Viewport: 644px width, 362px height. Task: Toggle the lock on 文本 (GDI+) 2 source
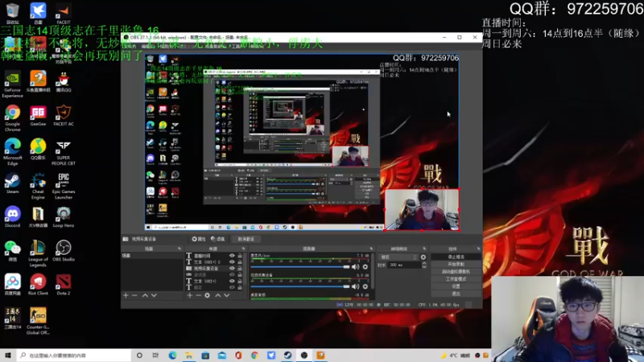[240, 262]
